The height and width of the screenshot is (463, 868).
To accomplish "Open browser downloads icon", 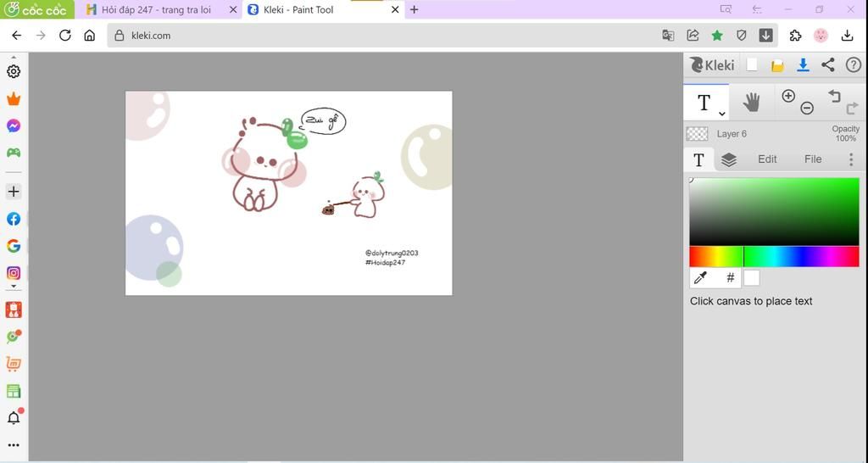I will [x=847, y=36].
